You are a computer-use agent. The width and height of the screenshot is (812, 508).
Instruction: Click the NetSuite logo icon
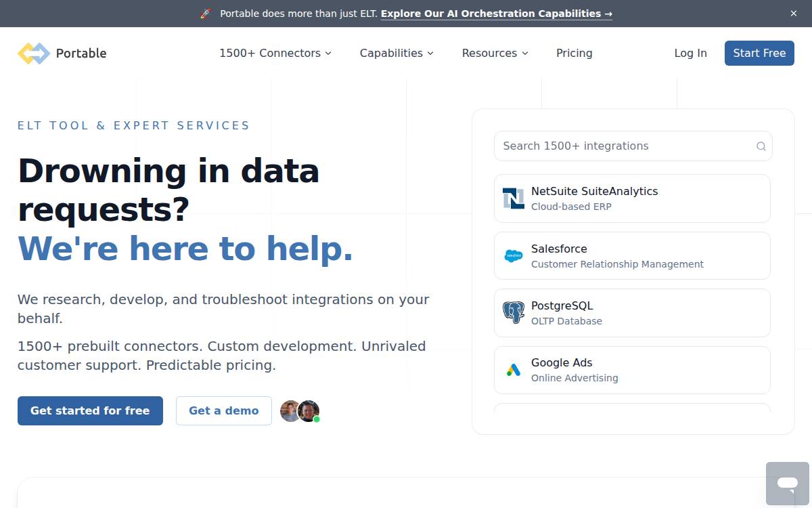[514, 198]
